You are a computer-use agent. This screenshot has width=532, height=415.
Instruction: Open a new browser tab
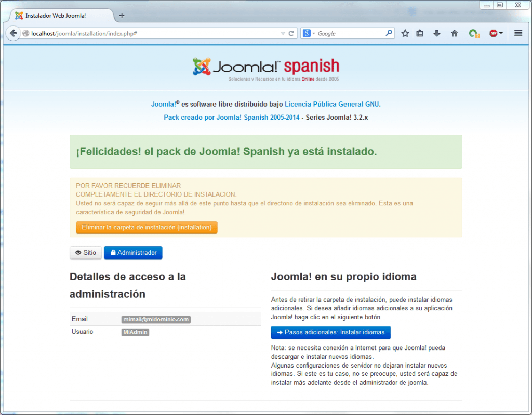click(x=122, y=15)
